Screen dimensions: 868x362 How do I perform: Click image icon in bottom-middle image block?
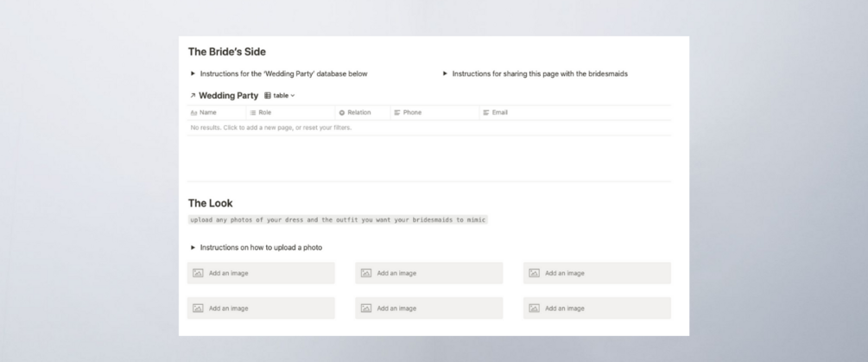(x=366, y=308)
